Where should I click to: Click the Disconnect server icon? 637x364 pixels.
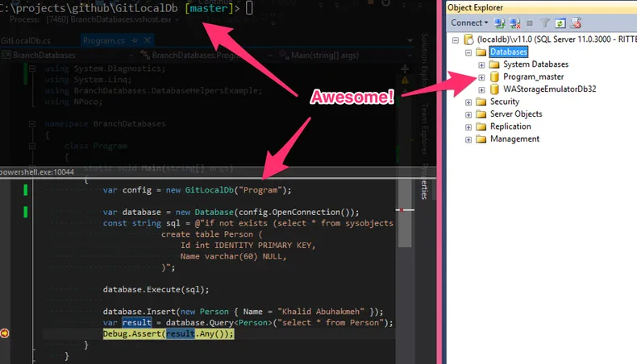coord(514,23)
